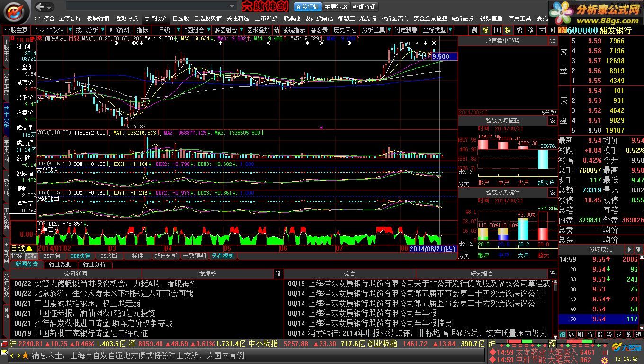Open the 常用工具 menu item
This screenshot has height=364, width=644.
click(519, 18)
